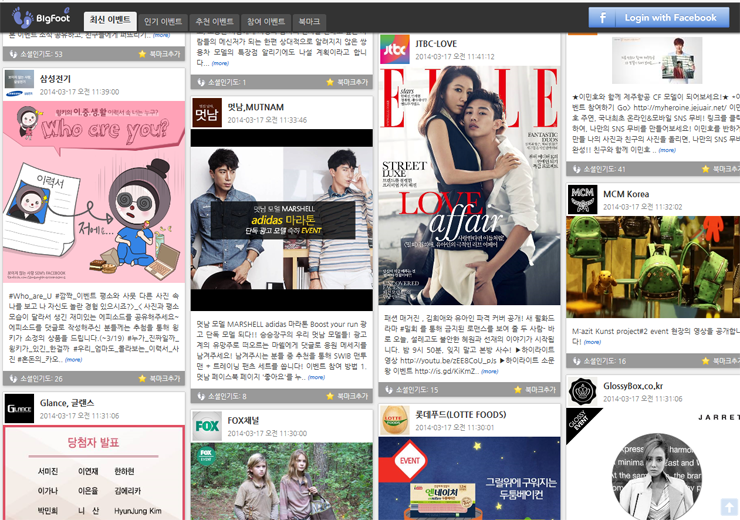Open the FOX channel logo
The height and width of the screenshot is (520, 740).
207,426
